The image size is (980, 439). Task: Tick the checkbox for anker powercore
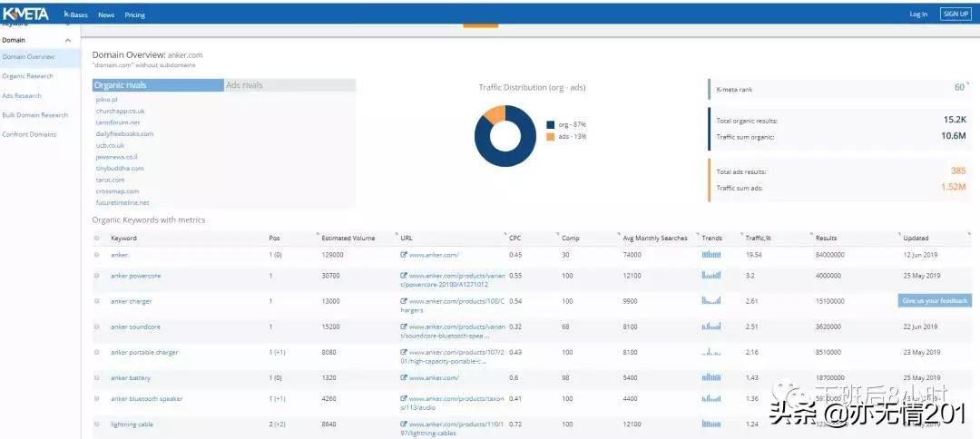point(96,276)
